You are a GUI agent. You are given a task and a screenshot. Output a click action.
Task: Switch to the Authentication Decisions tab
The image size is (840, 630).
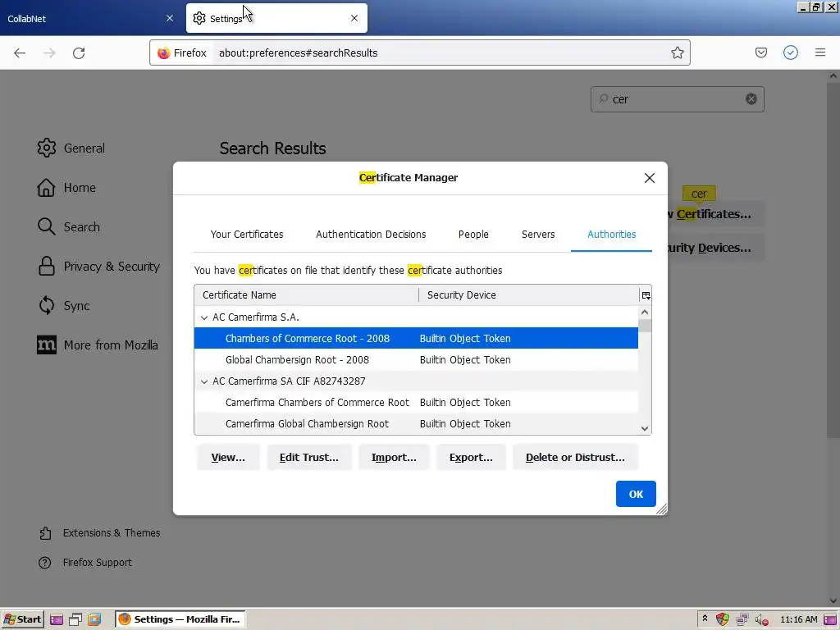[371, 234]
